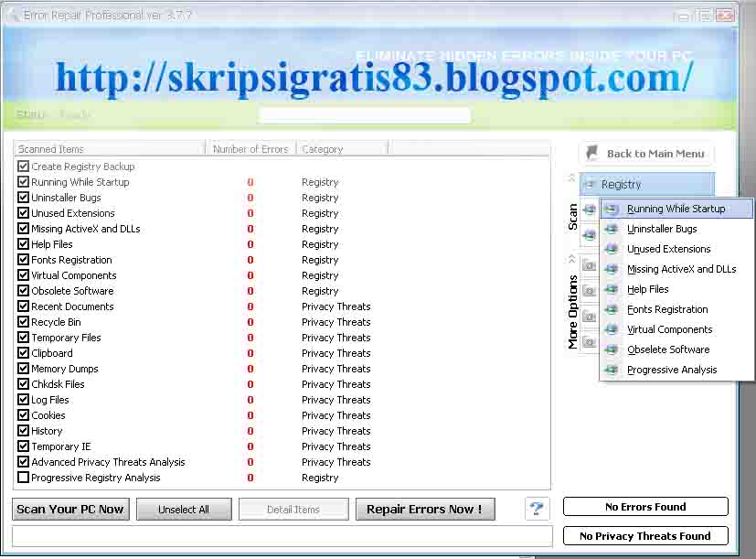Click the help question mark icon
The image size is (756, 559).
pyautogui.click(x=537, y=509)
